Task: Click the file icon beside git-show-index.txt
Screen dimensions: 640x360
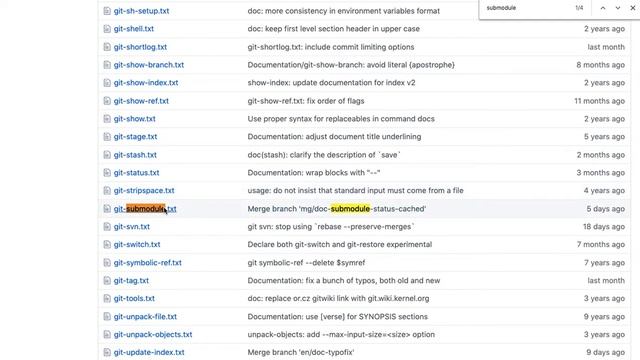Action: (x=107, y=83)
